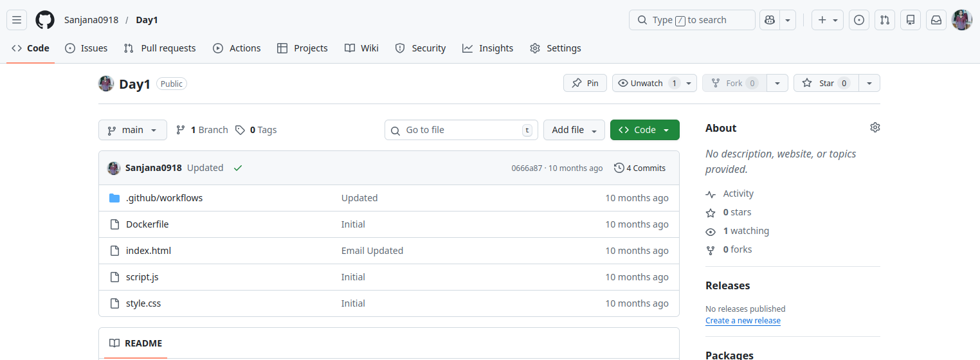Open commit hash 0666a87
Viewport: 980px width, 360px height.
click(x=527, y=168)
